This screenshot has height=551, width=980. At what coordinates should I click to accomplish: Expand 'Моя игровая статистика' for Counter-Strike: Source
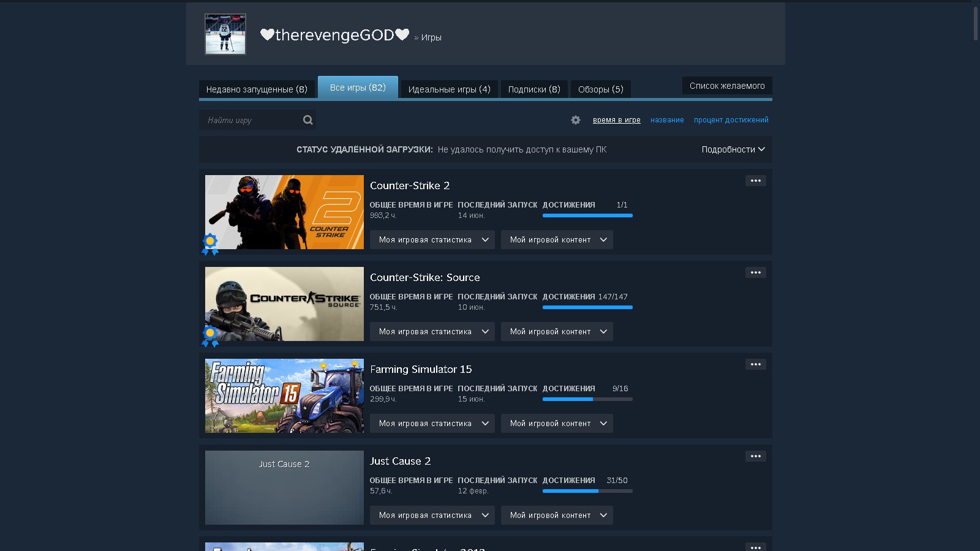tap(432, 332)
